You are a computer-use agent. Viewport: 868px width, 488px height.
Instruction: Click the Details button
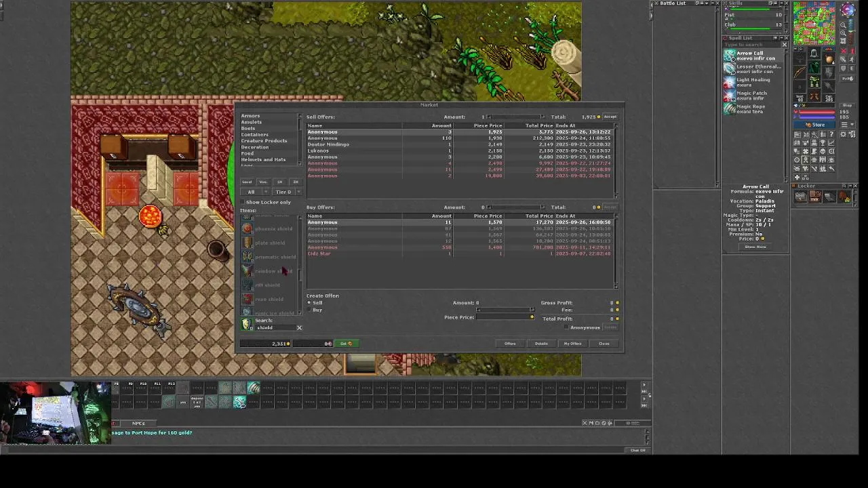click(x=541, y=344)
